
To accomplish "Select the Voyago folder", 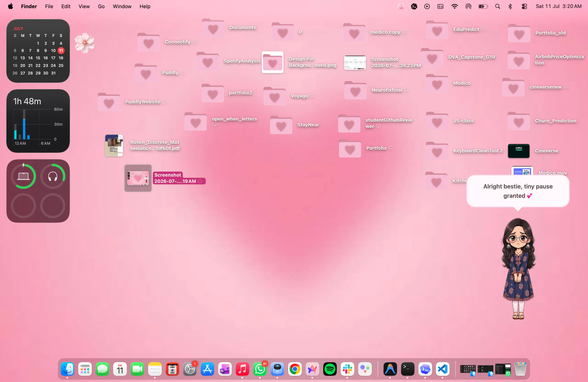I will point(275,96).
